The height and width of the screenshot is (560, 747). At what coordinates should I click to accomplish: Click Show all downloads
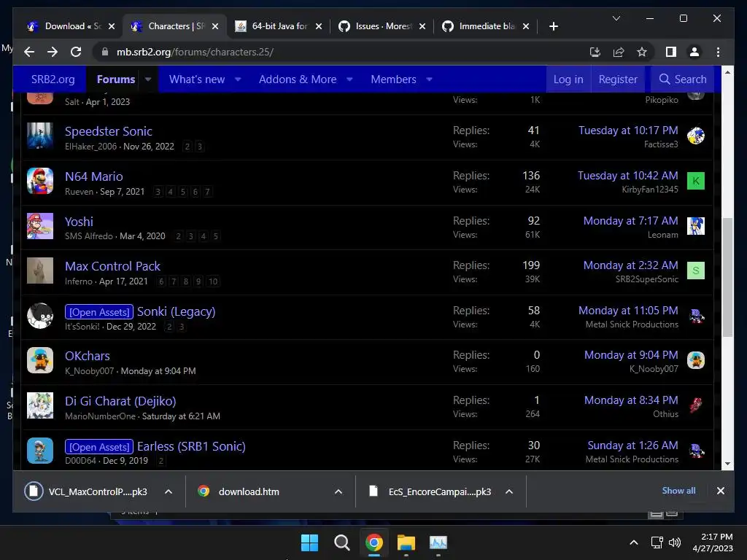(x=679, y=491)
